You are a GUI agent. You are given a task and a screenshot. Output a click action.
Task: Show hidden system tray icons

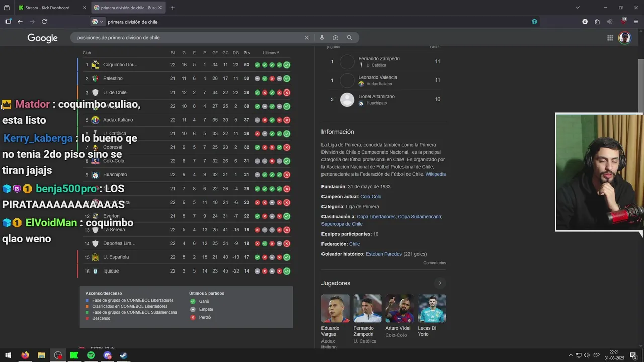(570, 355)
